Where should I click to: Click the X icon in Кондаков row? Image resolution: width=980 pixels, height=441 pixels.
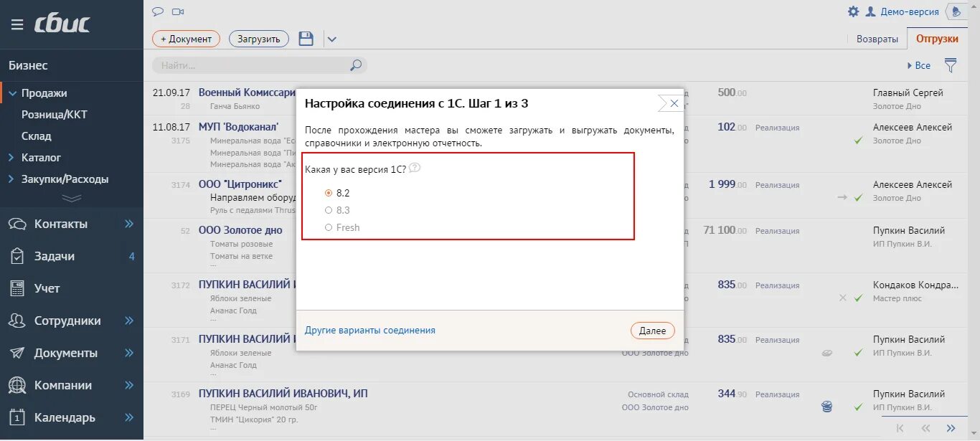842,298
